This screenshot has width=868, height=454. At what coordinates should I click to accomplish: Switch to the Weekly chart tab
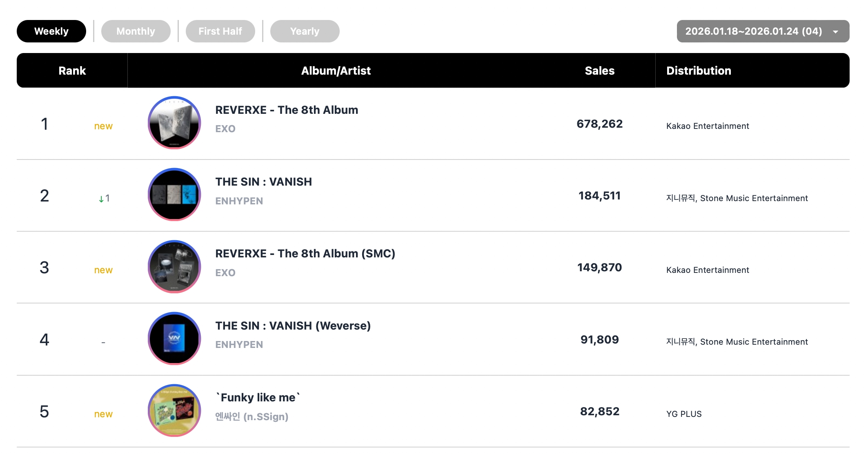[51, 31]
